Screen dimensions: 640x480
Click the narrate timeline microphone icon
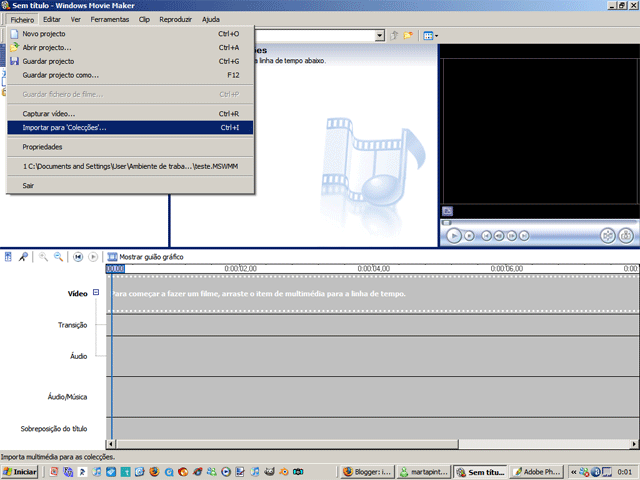pyautogui.click(x=23, y=257)
